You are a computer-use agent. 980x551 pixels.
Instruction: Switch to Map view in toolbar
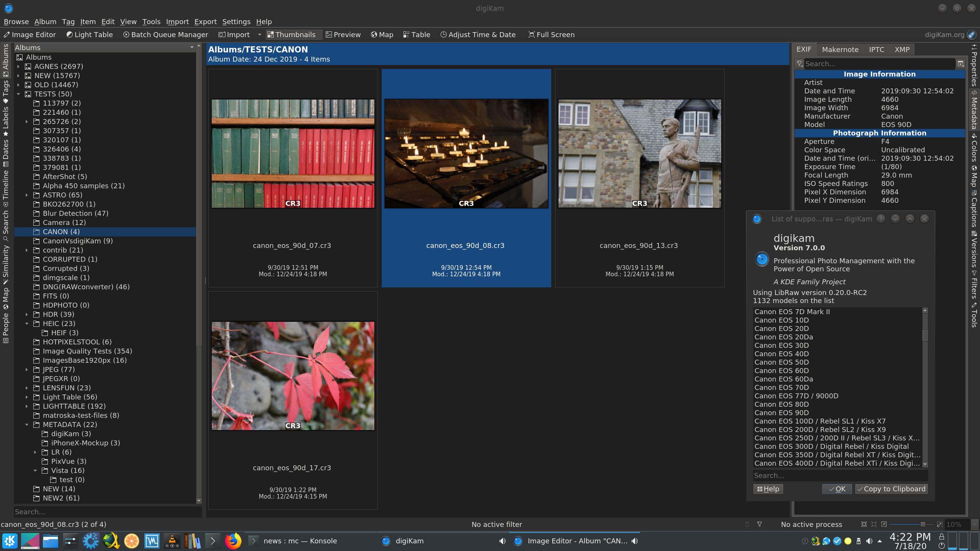[382, 35]
